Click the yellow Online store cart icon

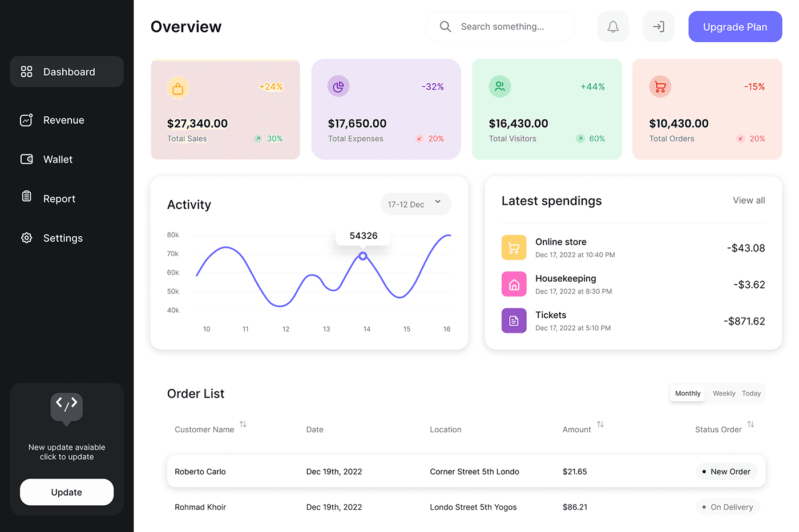514,248
